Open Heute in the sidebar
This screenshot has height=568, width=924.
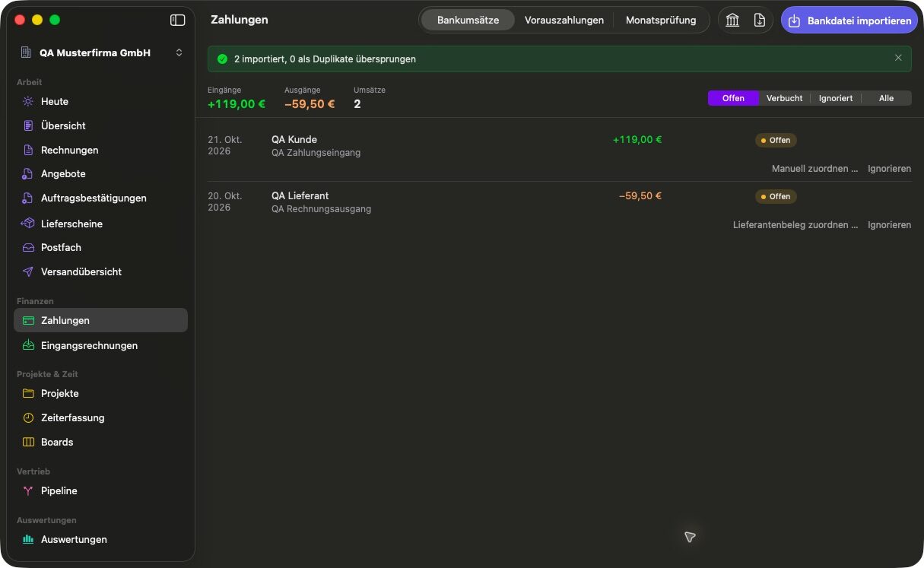100,101
